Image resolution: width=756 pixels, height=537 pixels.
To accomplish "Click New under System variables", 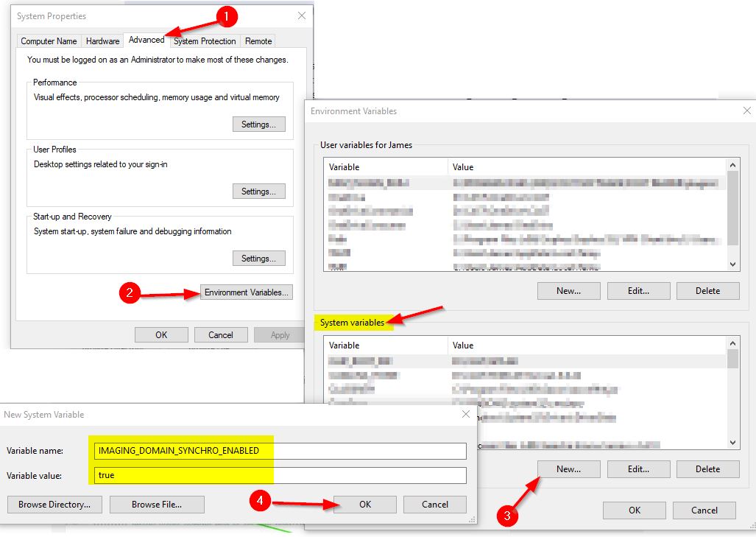I will click(568, 469).
